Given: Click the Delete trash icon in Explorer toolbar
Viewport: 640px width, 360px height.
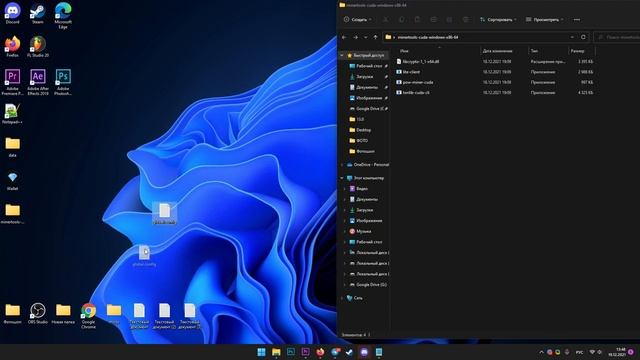Looking at the screenshot, I should pyautogui.click(x=465, y=20).
